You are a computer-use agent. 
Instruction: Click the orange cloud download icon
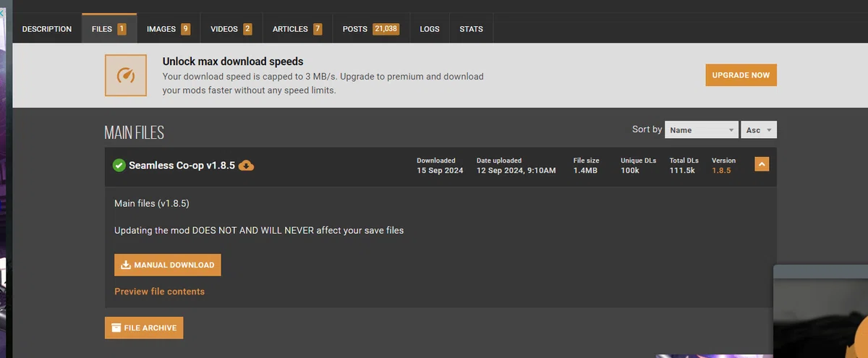(x=246, y=166)
